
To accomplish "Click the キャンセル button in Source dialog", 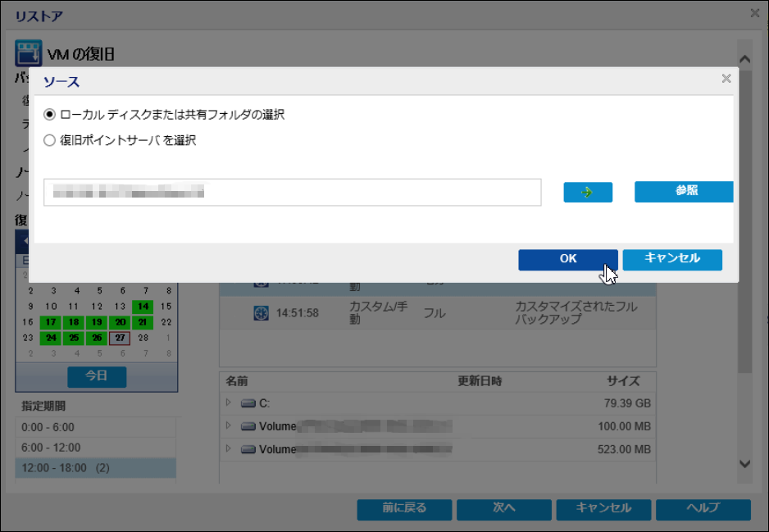I will coord(671,259).
